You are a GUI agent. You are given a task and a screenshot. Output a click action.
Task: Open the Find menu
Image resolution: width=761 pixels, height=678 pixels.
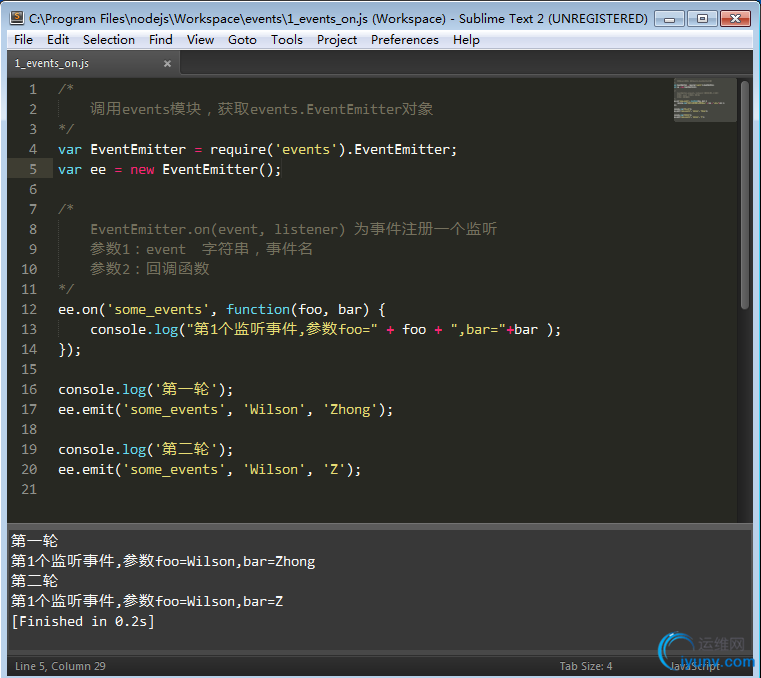[x=161, y=40]
